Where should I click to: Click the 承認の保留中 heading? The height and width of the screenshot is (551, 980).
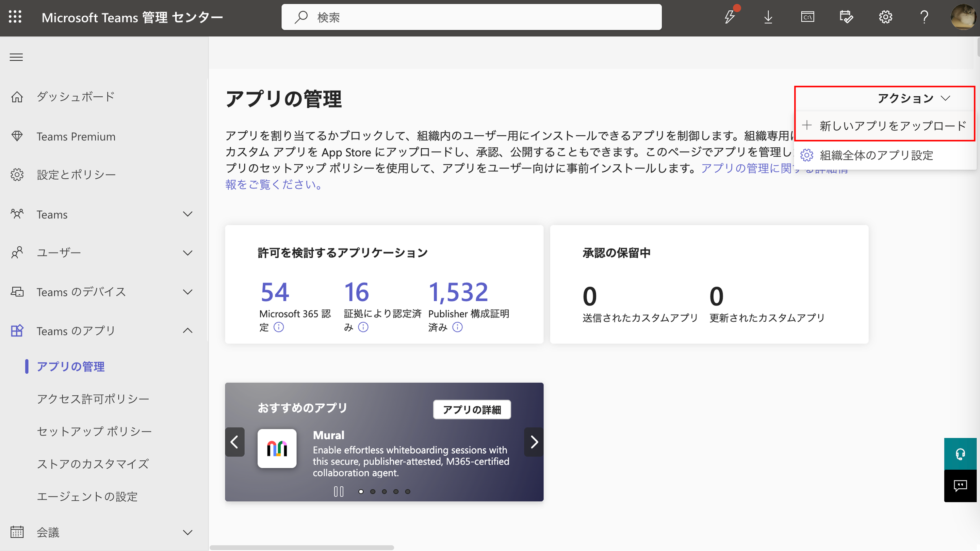616,253
